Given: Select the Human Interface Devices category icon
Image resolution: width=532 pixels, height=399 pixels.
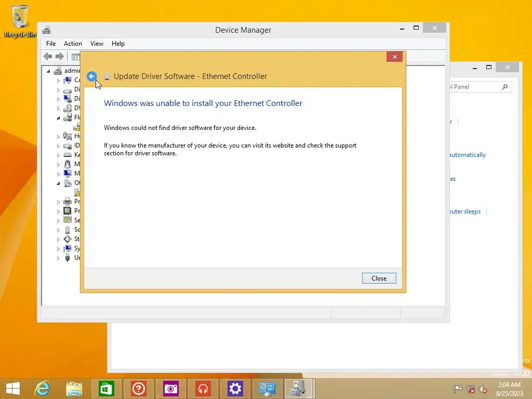Looking at the screenshot, I should [x=68, y=136].
